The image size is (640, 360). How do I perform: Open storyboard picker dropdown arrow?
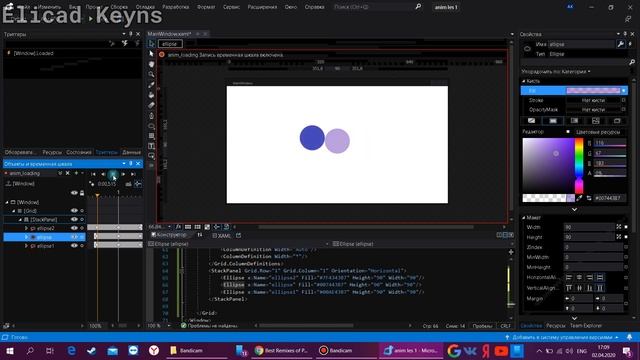pos(60,173)
